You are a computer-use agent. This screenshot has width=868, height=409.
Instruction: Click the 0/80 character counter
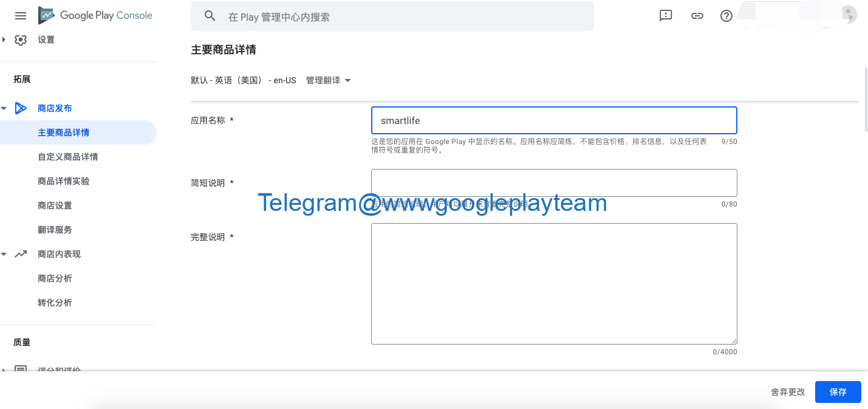pyautogui.click(x=729, y=204)
